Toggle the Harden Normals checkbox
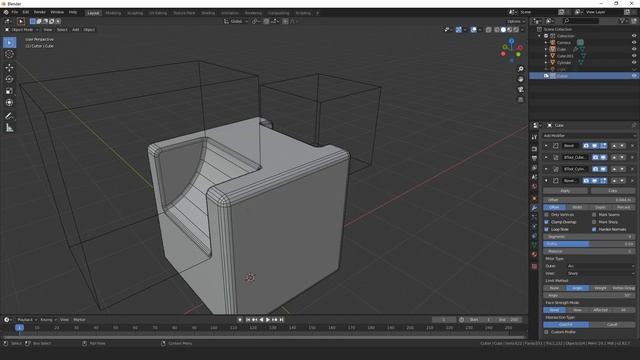Viewport: 640px width, 360px height. (594, 229)
